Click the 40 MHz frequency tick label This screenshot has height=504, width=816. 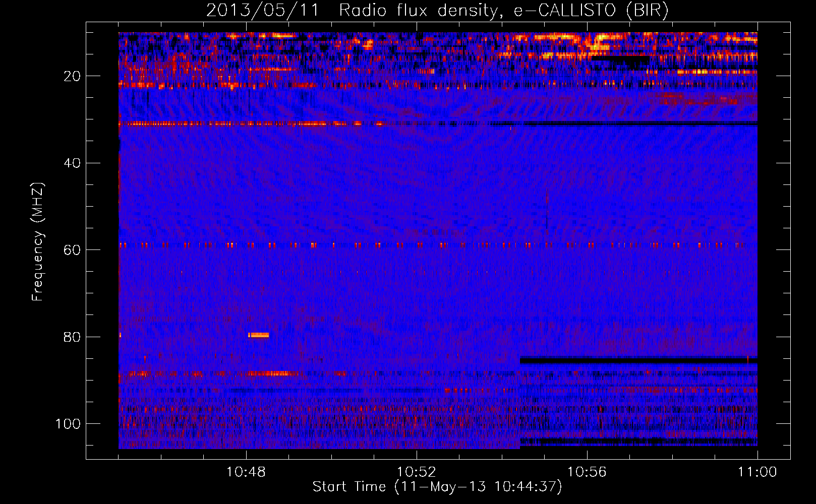pos(72,163)
